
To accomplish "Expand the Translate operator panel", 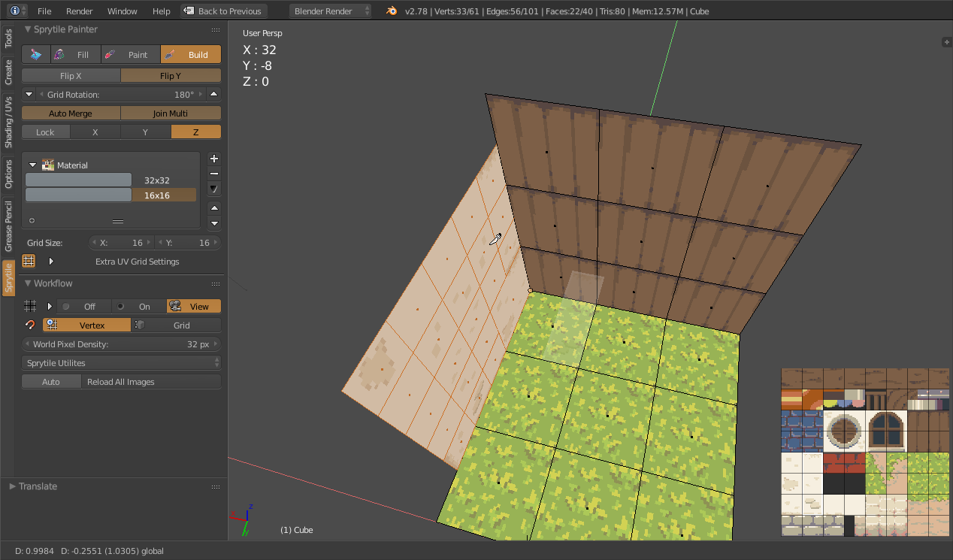I will click(x=12, y=486).
